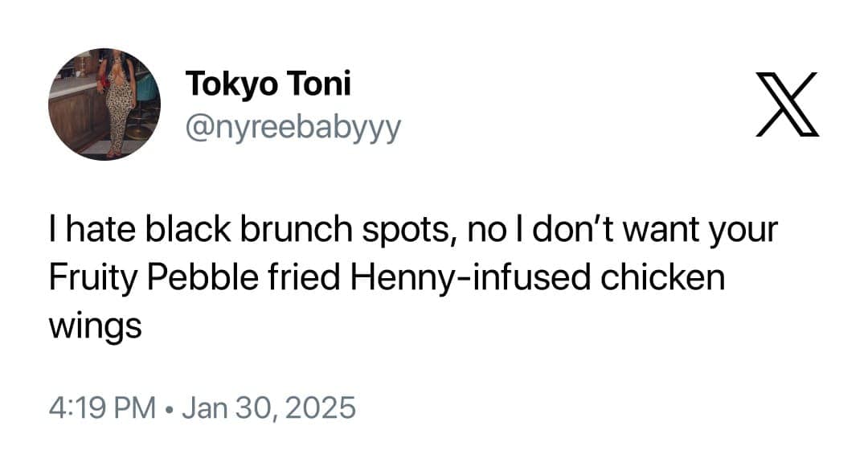Click the word 'wings' in the tweet
Screen dimensions: 868x471
coord(95,324)
